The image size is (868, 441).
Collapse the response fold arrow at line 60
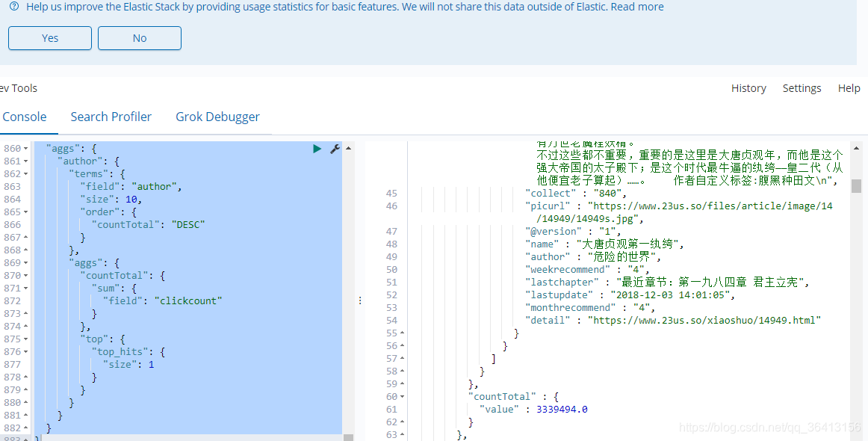pyautogui.click(x=403, y=397)
